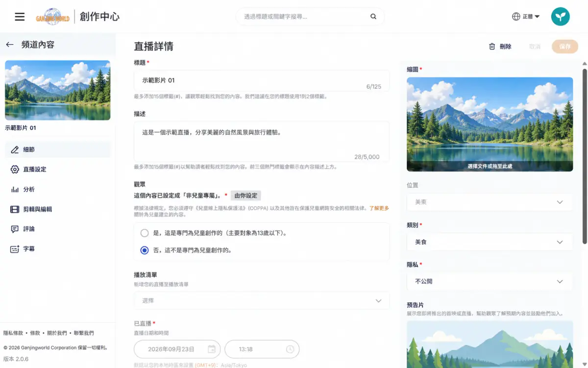The image size is (588, 368).
Task: Open the 隱私條款 footer link
Action: pos(13,333)
